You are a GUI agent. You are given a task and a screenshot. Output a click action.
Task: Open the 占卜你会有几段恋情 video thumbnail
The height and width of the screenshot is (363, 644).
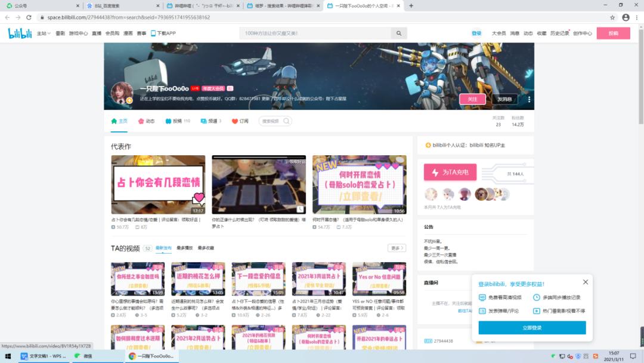coord(158,184)
